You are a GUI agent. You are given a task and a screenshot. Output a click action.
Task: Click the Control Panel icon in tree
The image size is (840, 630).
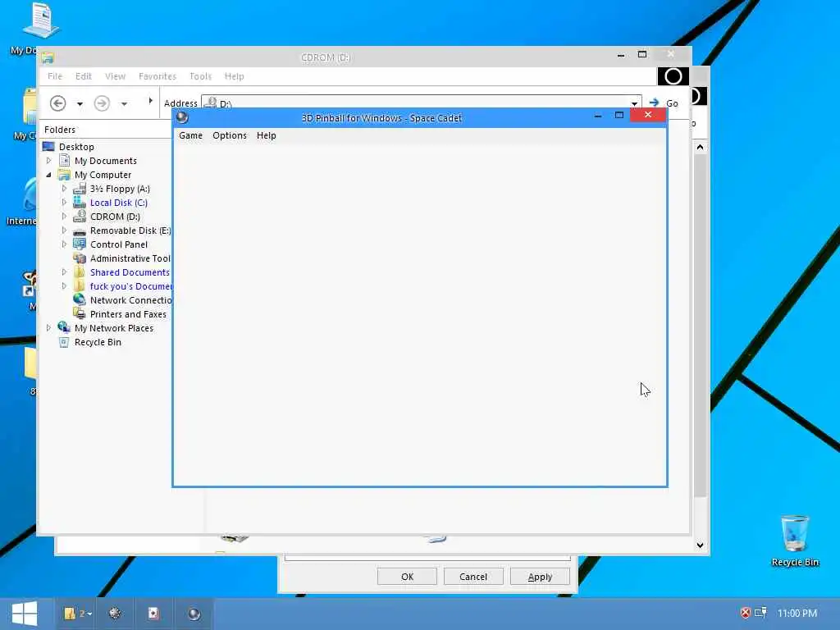[80, 244]
